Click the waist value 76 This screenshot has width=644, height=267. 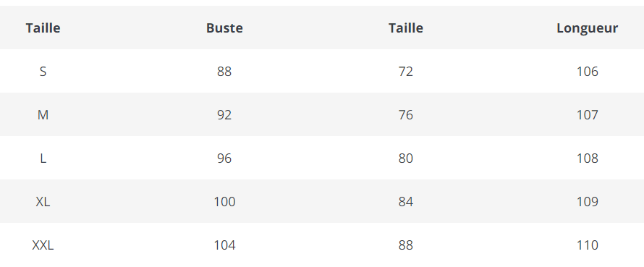point(405,115)
